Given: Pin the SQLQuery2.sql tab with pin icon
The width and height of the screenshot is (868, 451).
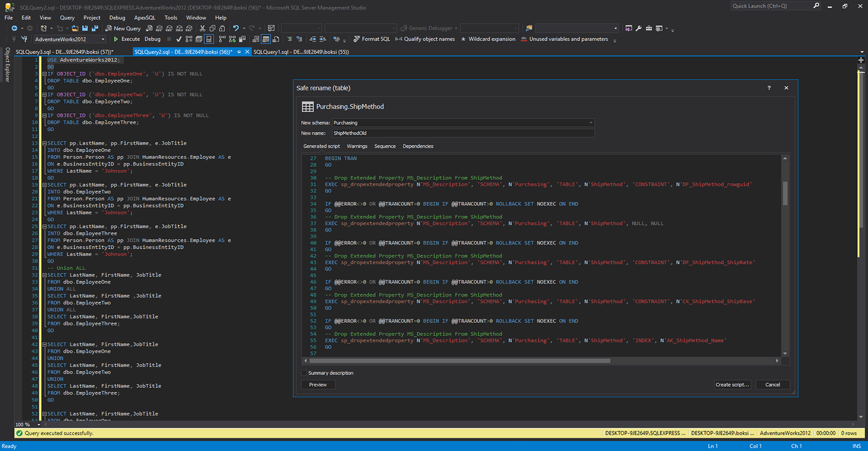Looking at the screenshot, I should pyautogui.click(x=239, y=52).
